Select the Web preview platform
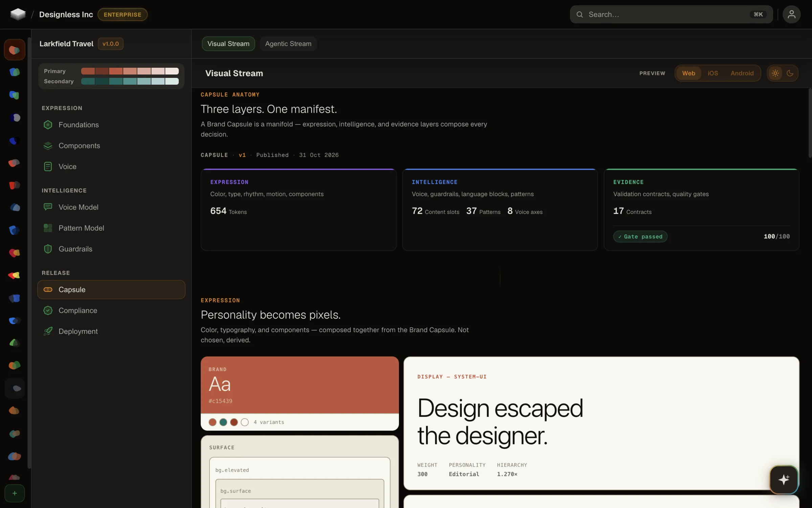The image size is (812, 508). coord(689,73)
